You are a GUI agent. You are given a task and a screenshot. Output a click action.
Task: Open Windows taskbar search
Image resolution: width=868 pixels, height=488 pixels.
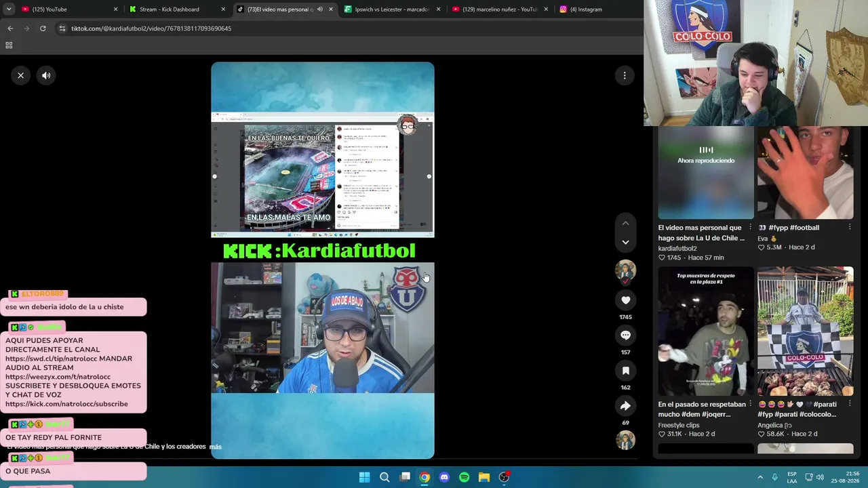384,477
